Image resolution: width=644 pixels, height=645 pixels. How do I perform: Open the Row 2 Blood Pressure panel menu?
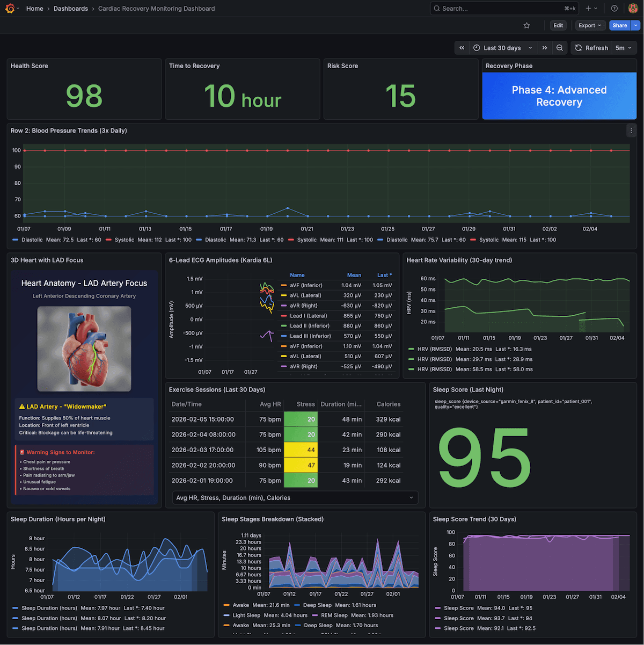[631, 130]
